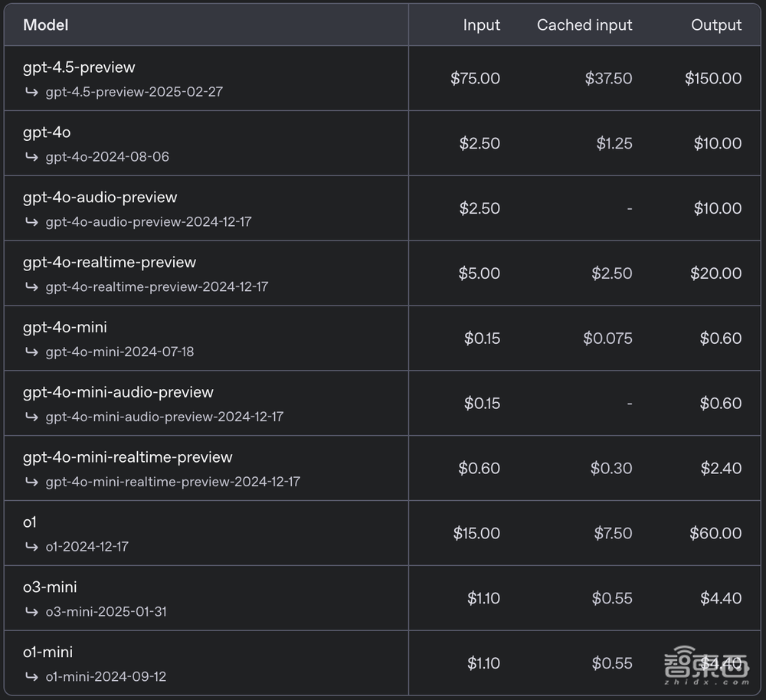Click the arrow icon before gpt-4o-mini-2024-07-18
The height and width of the screenshot is (700, 766).
pos(31,352)
